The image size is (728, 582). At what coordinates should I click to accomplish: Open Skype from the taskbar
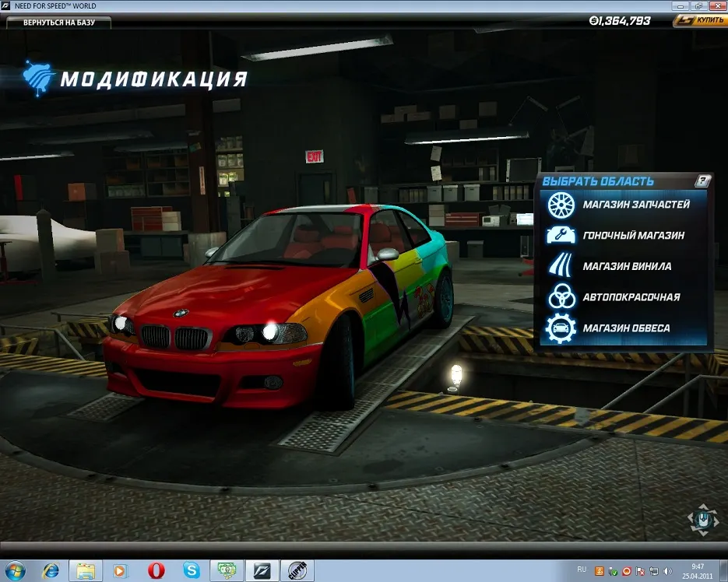coord(192,570)
